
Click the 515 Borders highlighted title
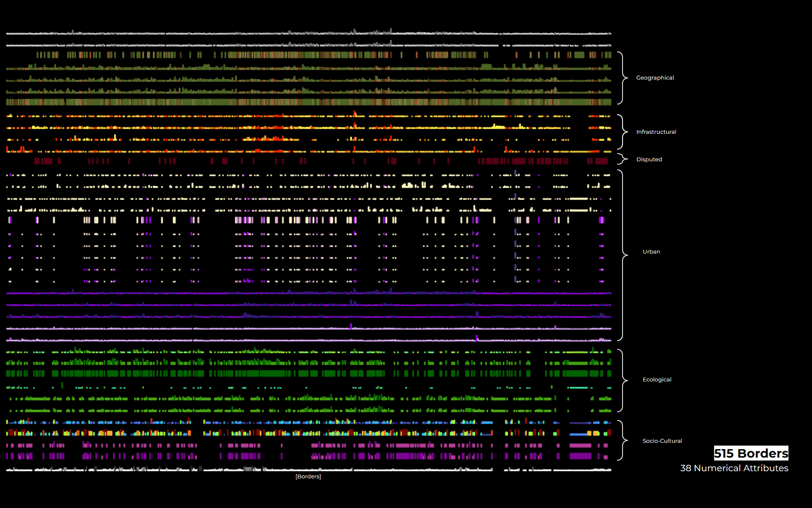coord(751,453)
